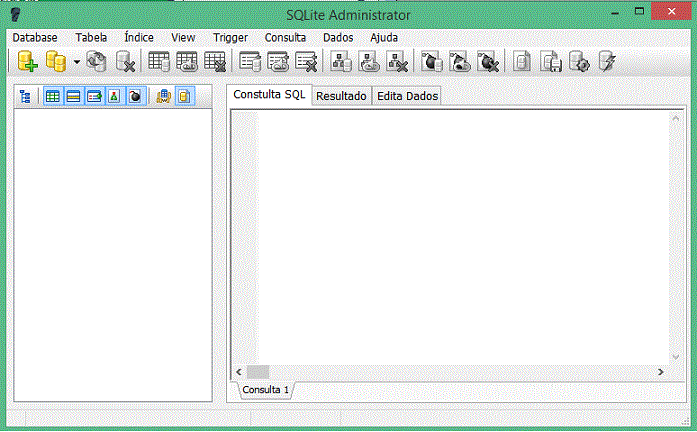Screen dimensions: 697x432
Task: Click the delete trigger bomb icon
Action: (488, 61)
